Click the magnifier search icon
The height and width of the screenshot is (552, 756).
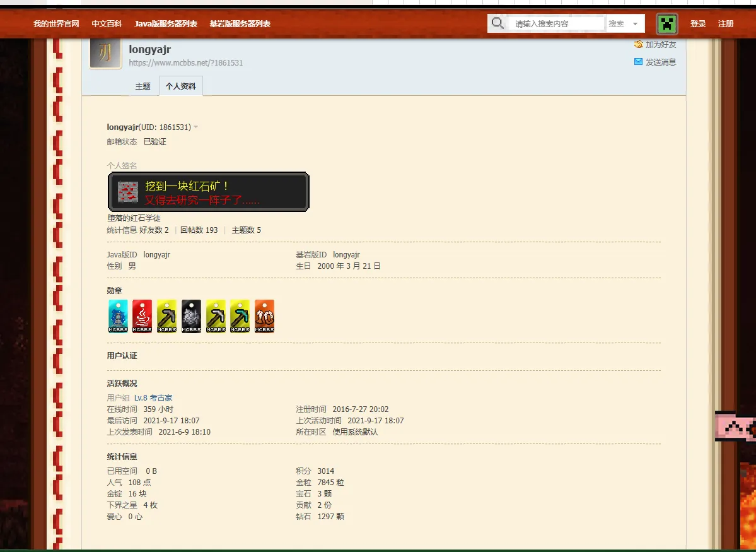coord(497,23)
